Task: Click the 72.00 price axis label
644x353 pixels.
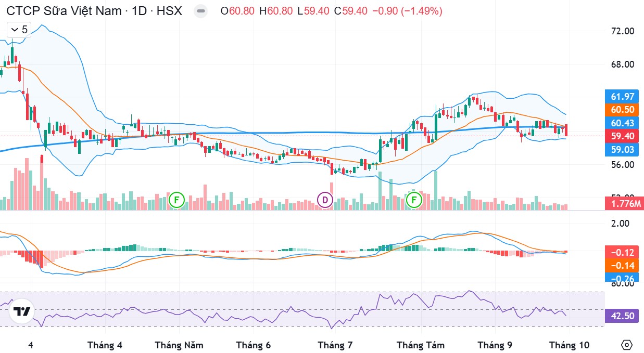Action: pos(622,31)
